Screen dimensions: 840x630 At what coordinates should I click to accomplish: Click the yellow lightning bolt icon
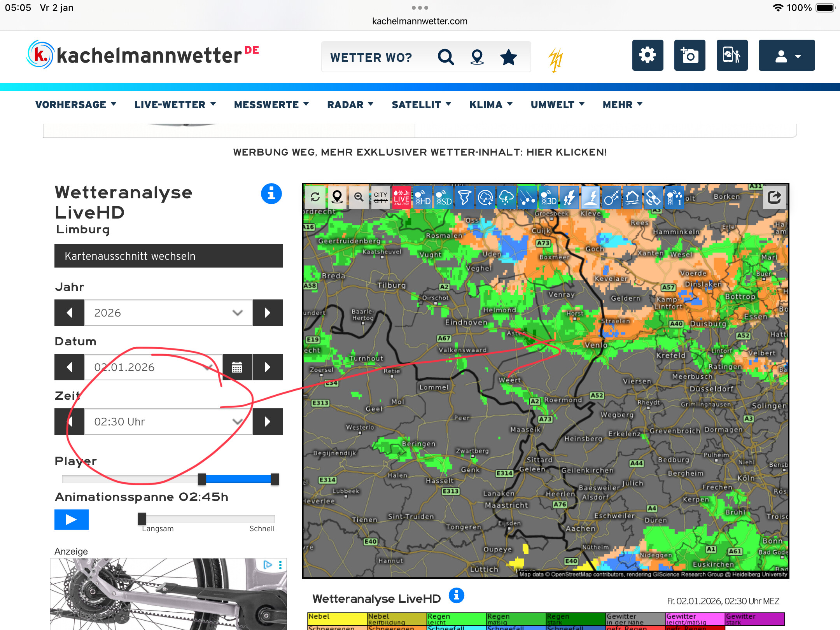[x=556, y=60]
